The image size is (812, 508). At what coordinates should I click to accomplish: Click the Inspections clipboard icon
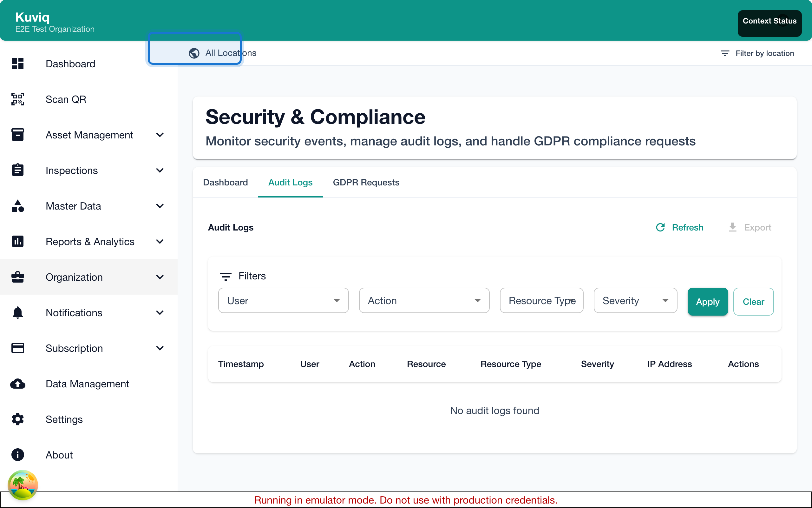(x=18, y=170)
